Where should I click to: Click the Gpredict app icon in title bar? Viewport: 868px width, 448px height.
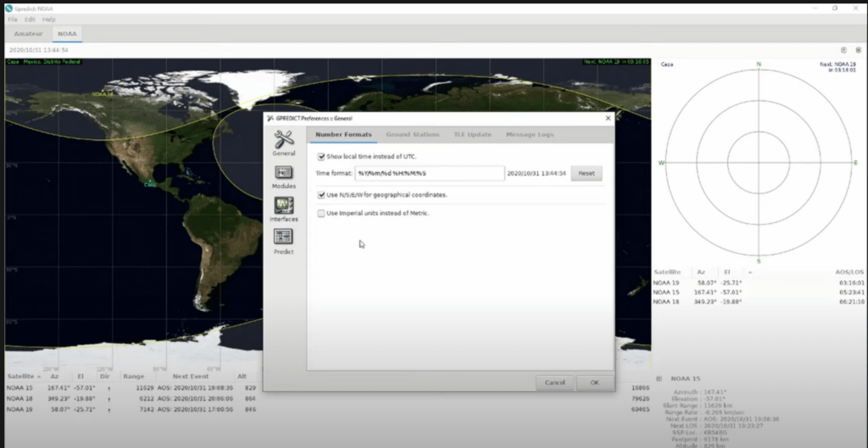(8, 8)
